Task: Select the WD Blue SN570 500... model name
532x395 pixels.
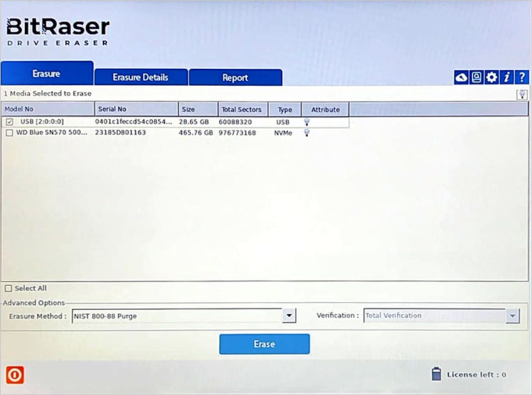Action: (52, 132)
